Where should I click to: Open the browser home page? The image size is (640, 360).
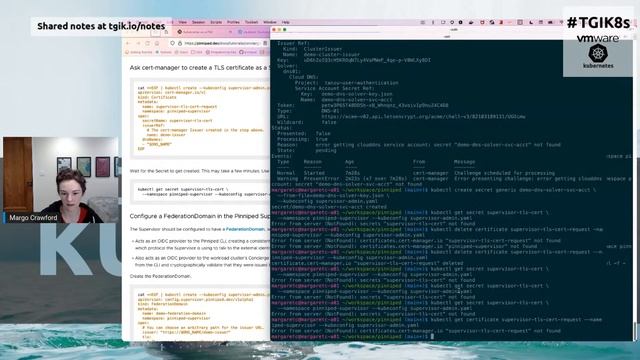pos(157,43)
